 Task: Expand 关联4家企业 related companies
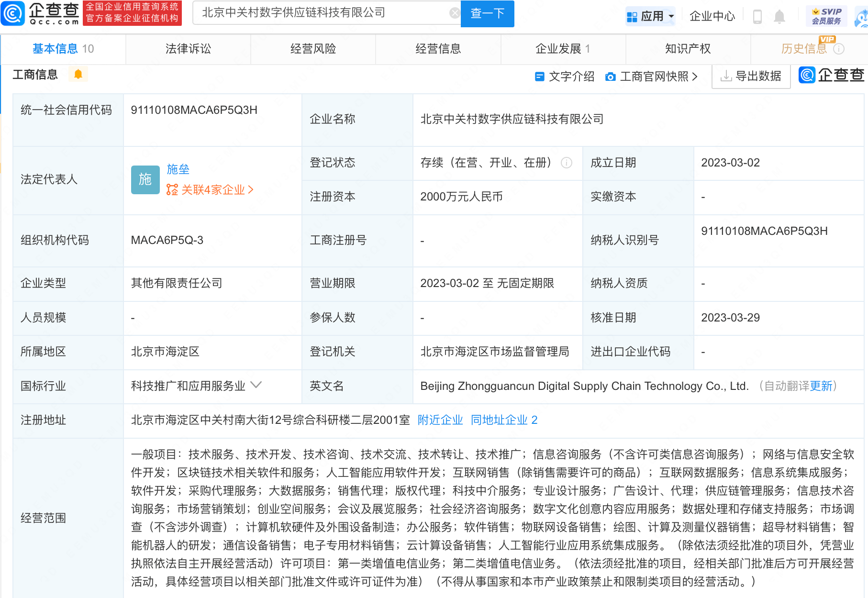(210, 190)
